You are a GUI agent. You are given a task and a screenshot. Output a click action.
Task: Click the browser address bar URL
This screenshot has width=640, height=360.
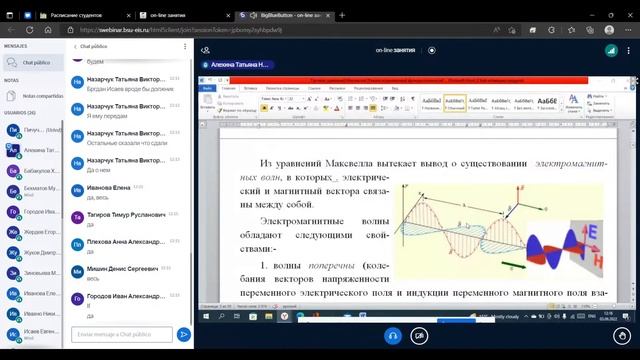point(181,30)
